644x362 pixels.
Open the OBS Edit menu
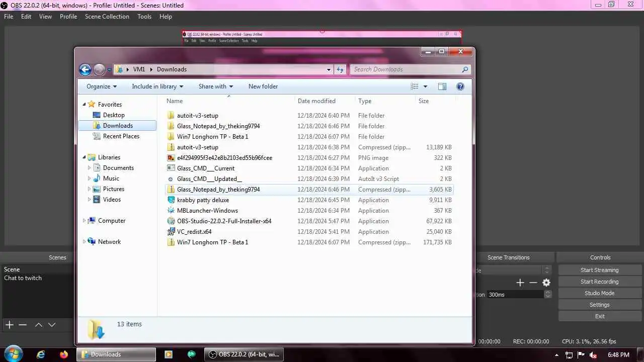[26, 17]
